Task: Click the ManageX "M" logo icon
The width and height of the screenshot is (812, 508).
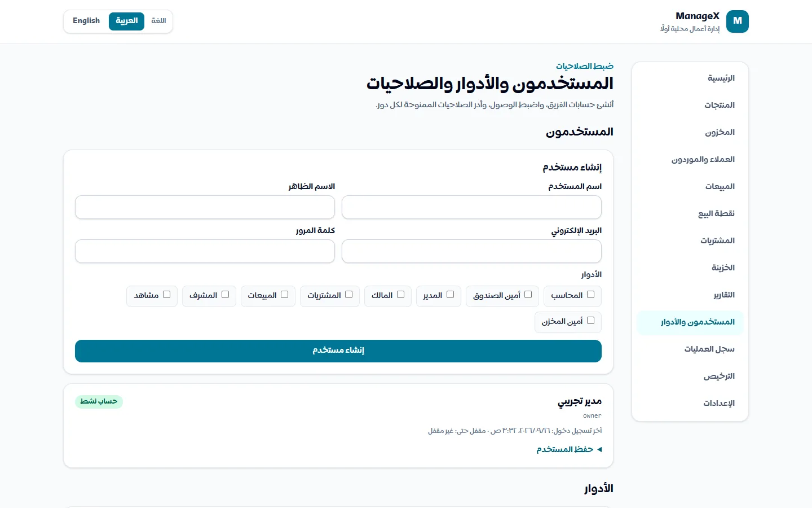Action: (x=738, y=21)
